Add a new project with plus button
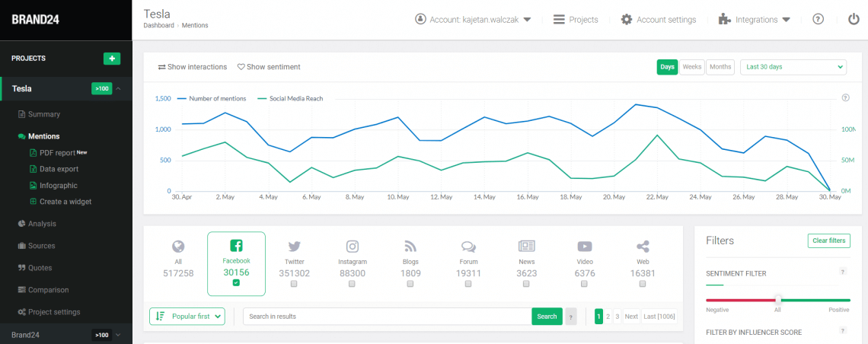The height and width of the screenshot is (344, 868). point(112,59)
